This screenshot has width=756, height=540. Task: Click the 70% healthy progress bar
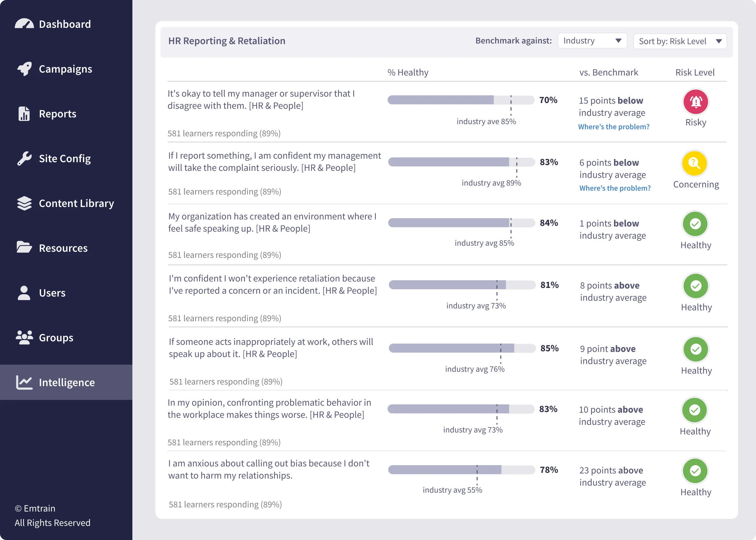coord(461,100)
